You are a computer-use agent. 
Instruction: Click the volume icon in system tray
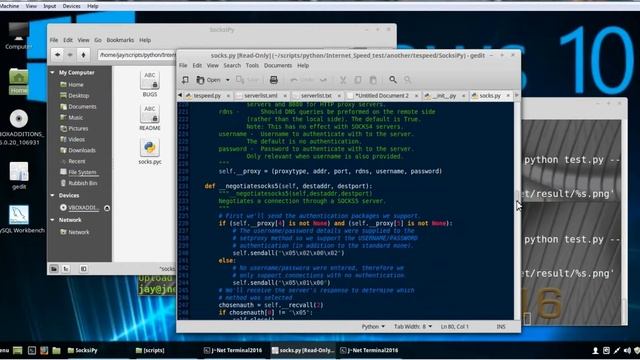coord(627,350)
